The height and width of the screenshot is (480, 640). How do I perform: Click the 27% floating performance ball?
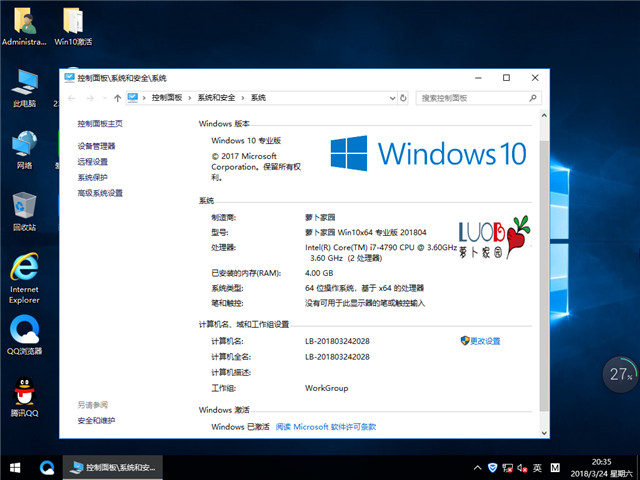click(x=620, y=374)
